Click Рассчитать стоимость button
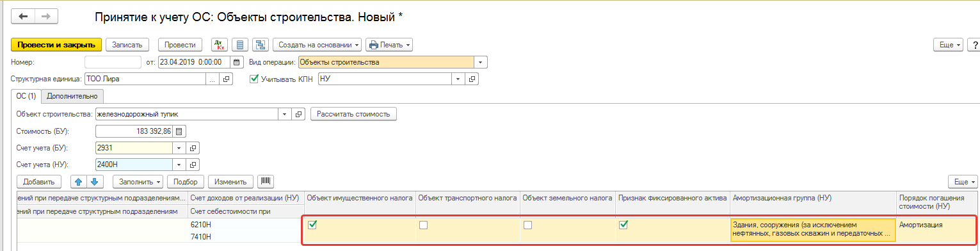This screenshot has width=980, height=251. coord(354,114)
